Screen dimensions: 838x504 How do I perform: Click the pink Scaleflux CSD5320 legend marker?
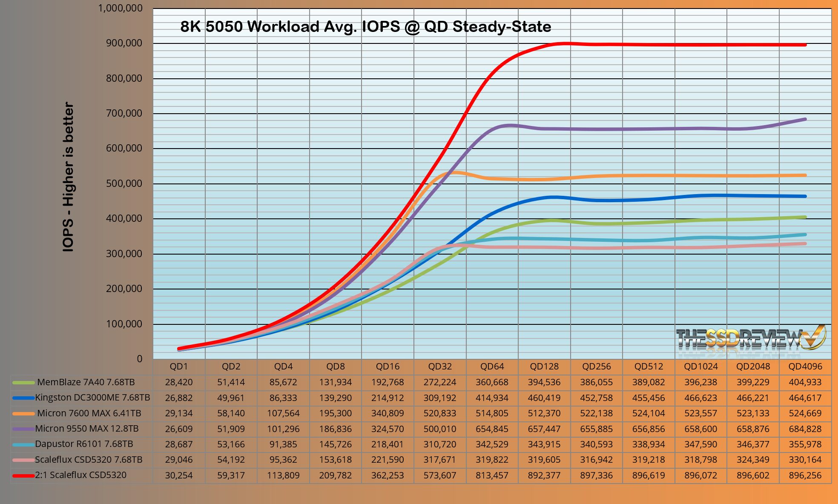tap(23, 460)
